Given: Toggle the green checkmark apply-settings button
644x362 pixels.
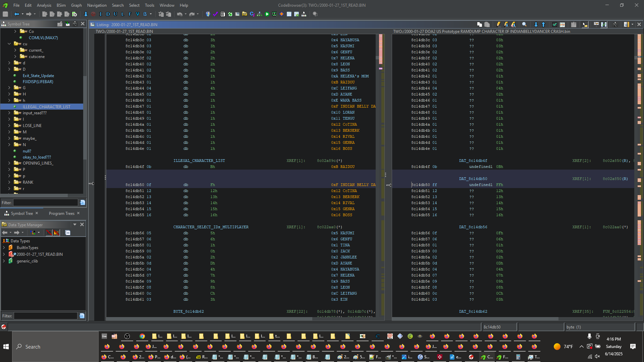Looking at the screenshot, I should point(554,24).
